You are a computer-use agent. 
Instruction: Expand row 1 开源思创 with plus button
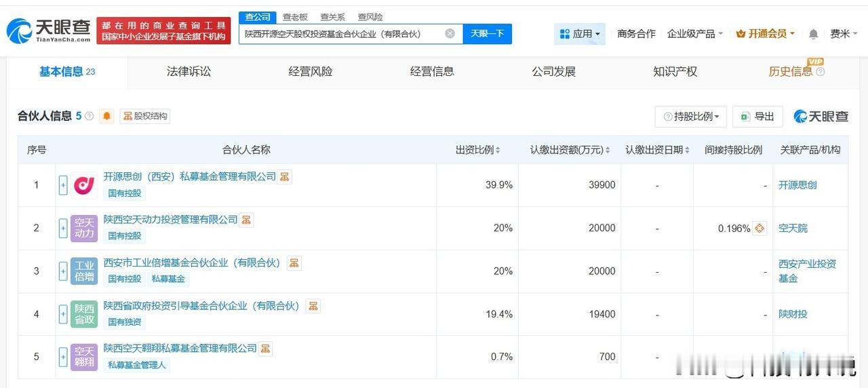click(63, 185)
